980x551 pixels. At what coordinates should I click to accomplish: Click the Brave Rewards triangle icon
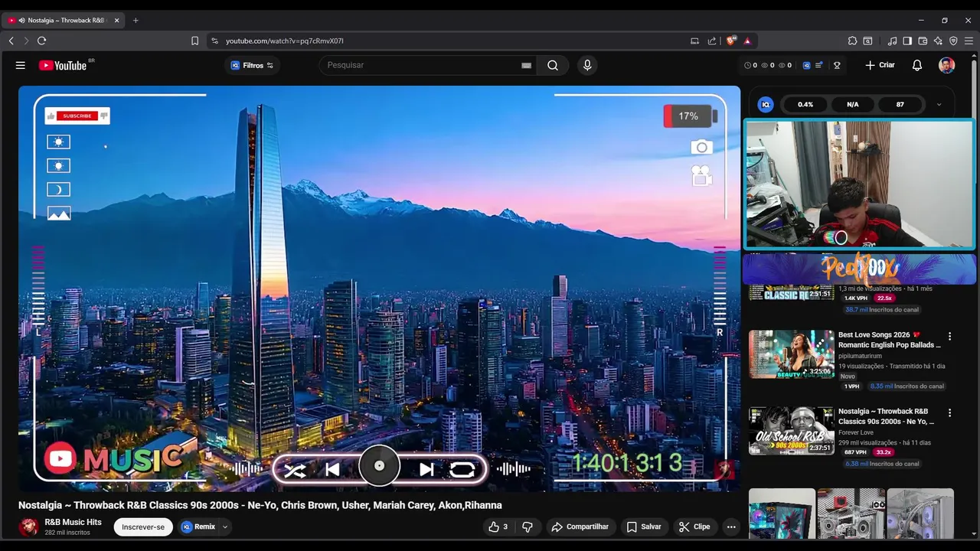click(747, 41)
